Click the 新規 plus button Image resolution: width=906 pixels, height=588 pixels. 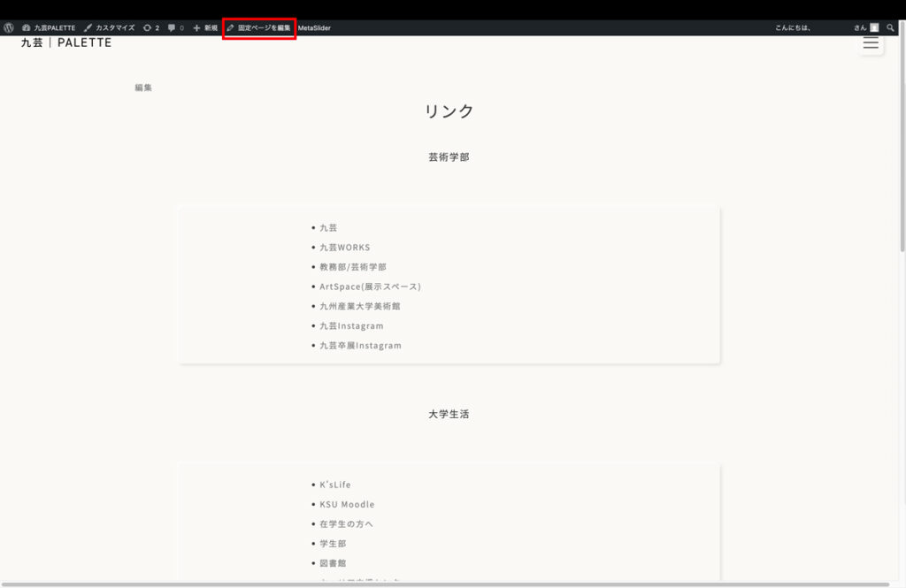(205, 28)
